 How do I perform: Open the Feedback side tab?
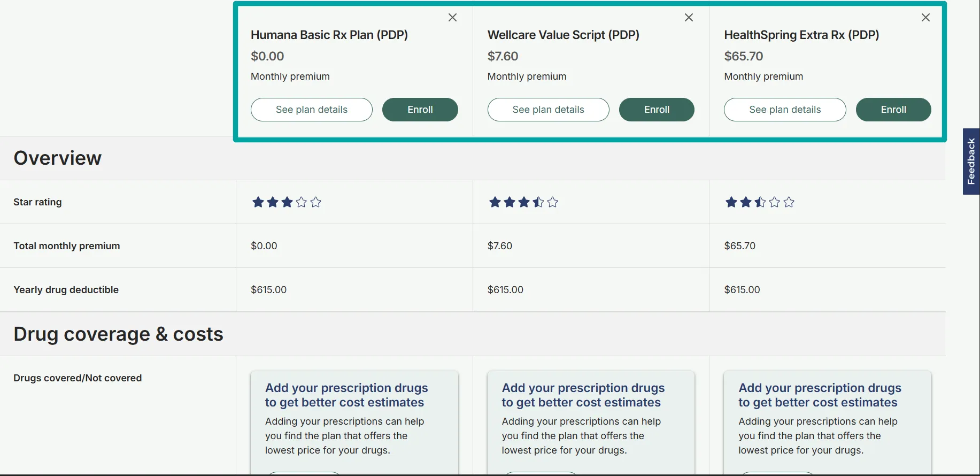971,162
